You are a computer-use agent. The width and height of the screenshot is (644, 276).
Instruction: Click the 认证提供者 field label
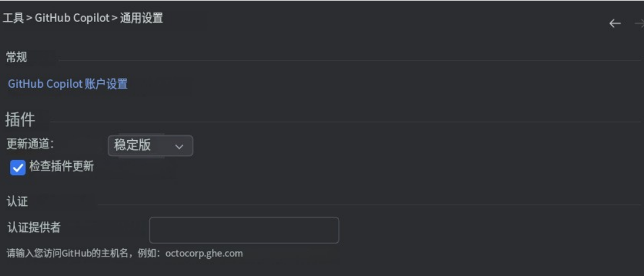coord(33,227)
